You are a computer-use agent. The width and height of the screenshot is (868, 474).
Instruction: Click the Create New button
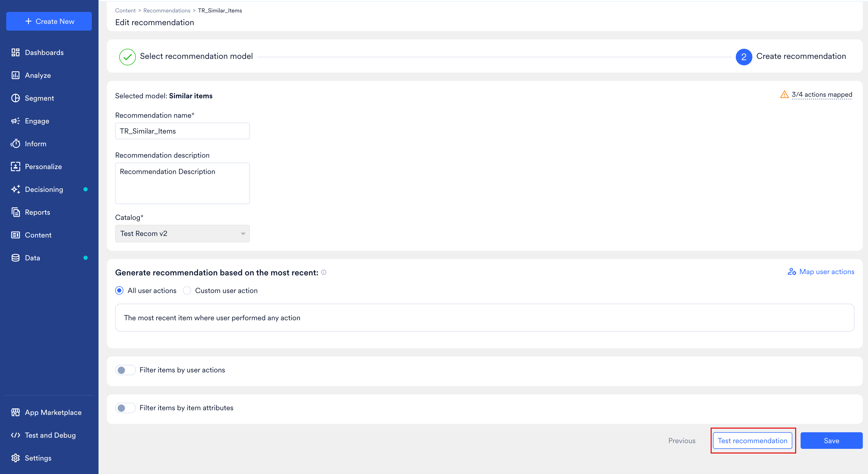[x=49, y=21]
